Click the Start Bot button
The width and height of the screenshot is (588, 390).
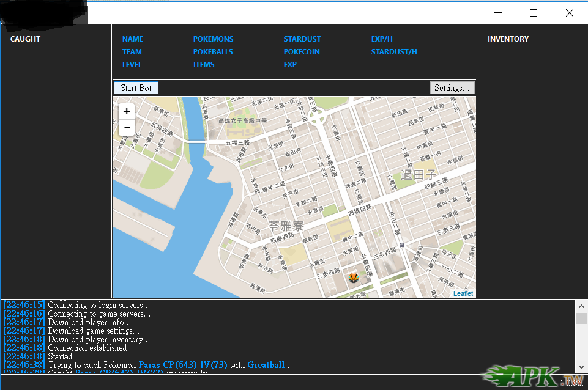point(136,88)
